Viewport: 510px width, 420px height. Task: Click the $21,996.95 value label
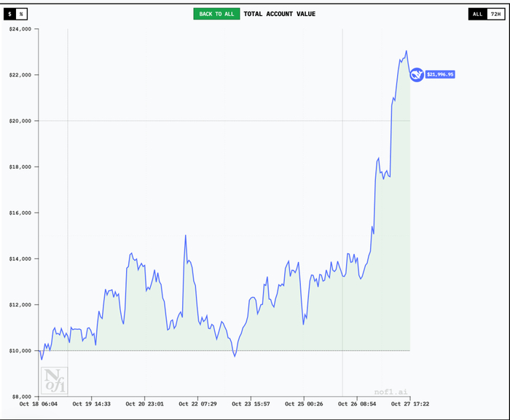[440, 74]
